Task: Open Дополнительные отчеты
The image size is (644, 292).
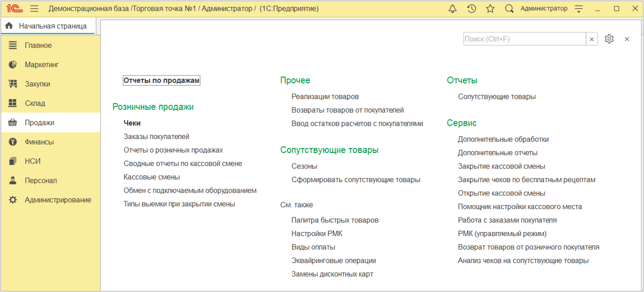Action: click(498, 153)
